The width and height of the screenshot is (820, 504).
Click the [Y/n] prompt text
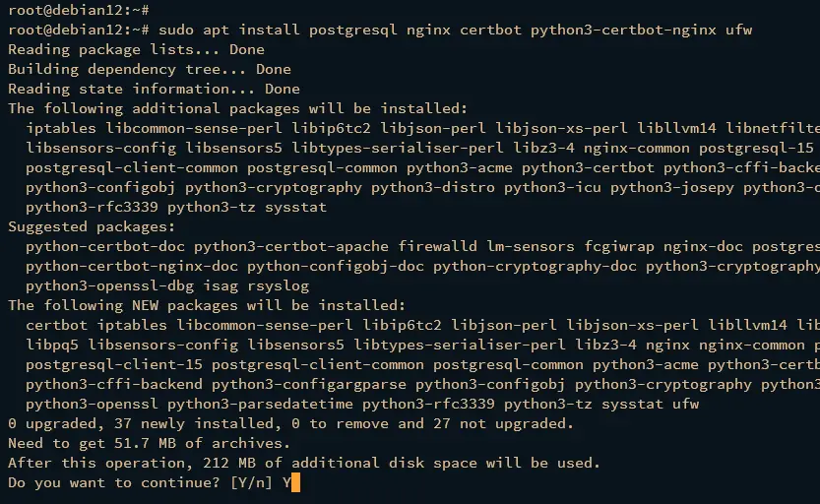pyautogui.click(x=251, y=482)
